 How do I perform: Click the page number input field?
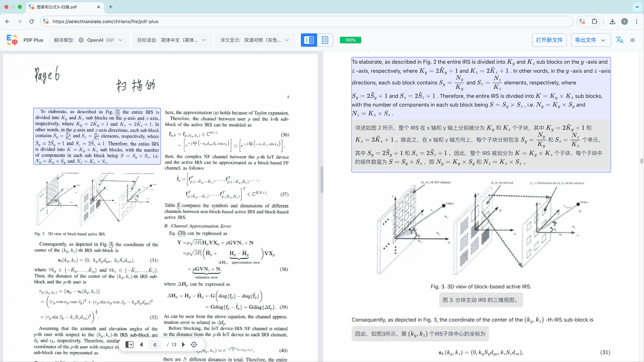click(155, 345)
